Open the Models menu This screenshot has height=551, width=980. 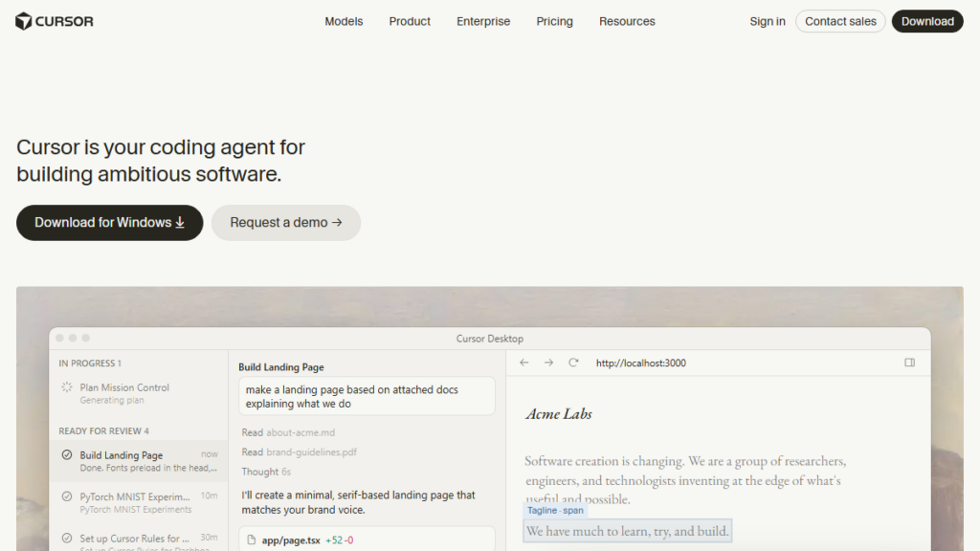coord(344,21)
